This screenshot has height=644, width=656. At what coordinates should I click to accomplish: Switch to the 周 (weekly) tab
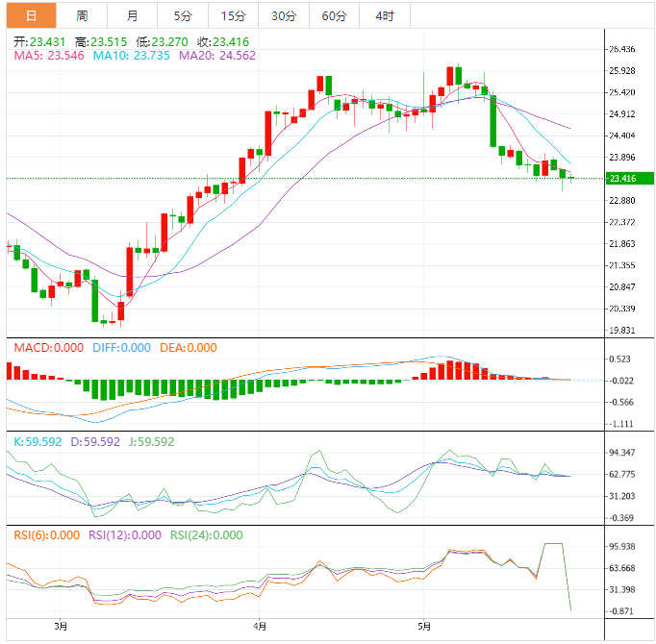click(x=82, y=16)
